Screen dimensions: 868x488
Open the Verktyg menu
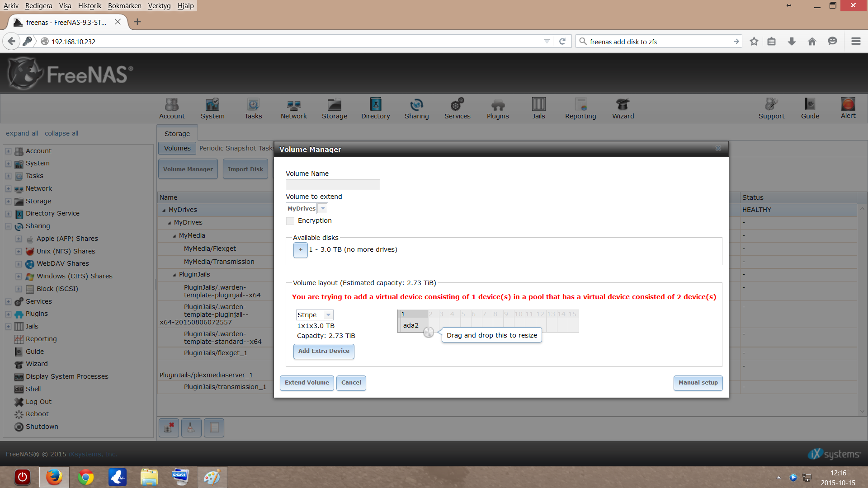click(x=159, y=5)
